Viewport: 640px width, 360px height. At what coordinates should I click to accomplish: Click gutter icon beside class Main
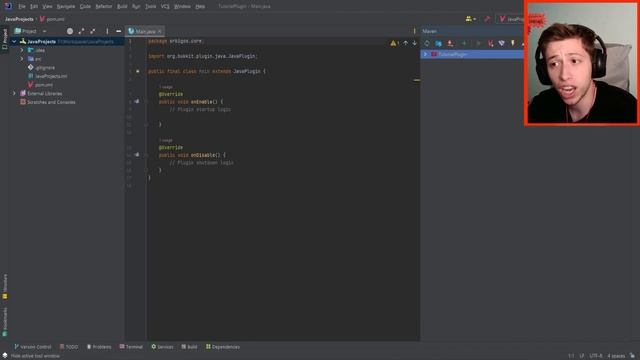point(138,71)
